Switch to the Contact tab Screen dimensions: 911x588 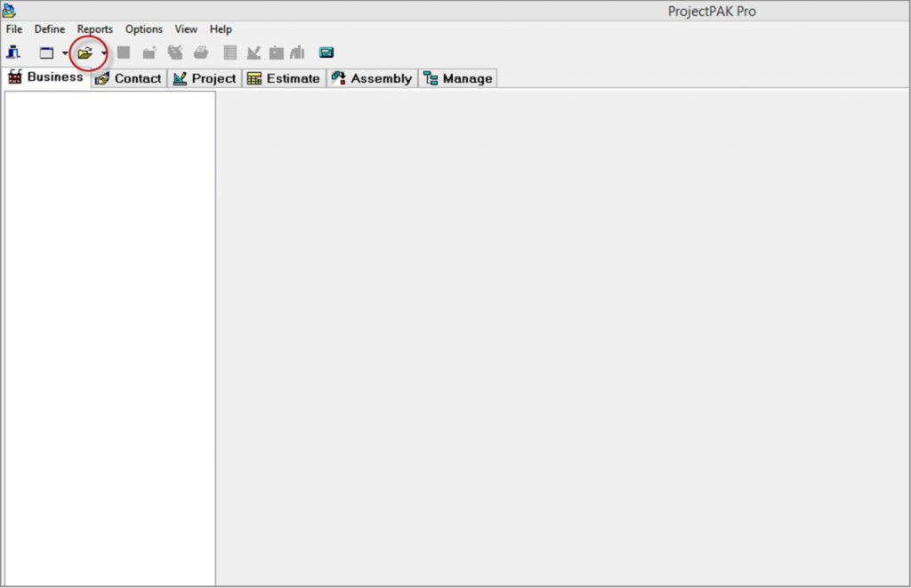129,78
